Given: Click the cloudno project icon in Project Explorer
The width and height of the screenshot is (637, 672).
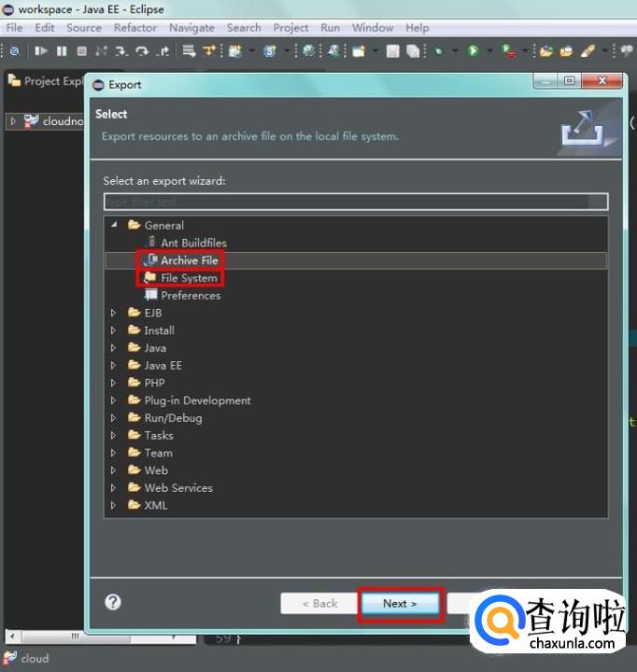Looking at the screenshot, I should pyautogui.click(x=32, y=121).
